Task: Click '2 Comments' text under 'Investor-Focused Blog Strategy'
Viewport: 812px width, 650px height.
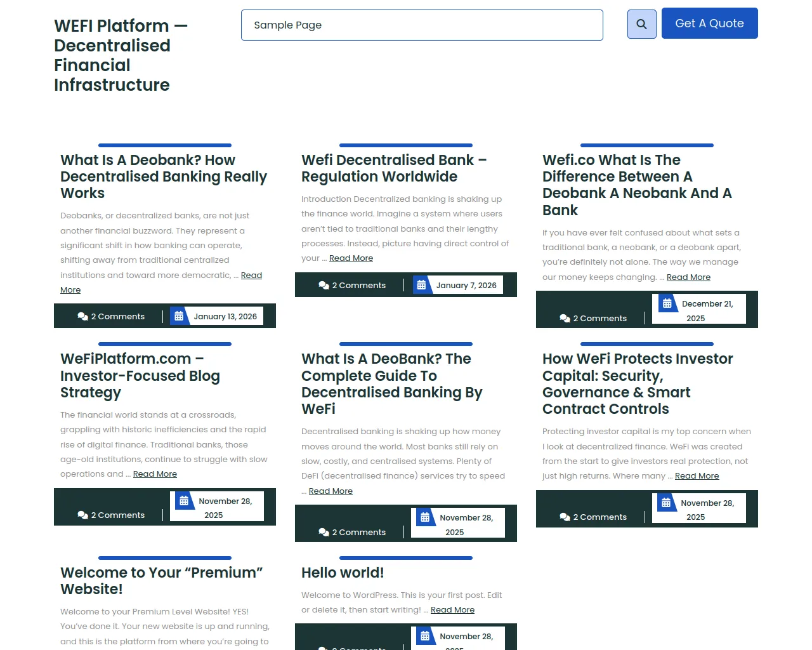Action: (118, 515)
